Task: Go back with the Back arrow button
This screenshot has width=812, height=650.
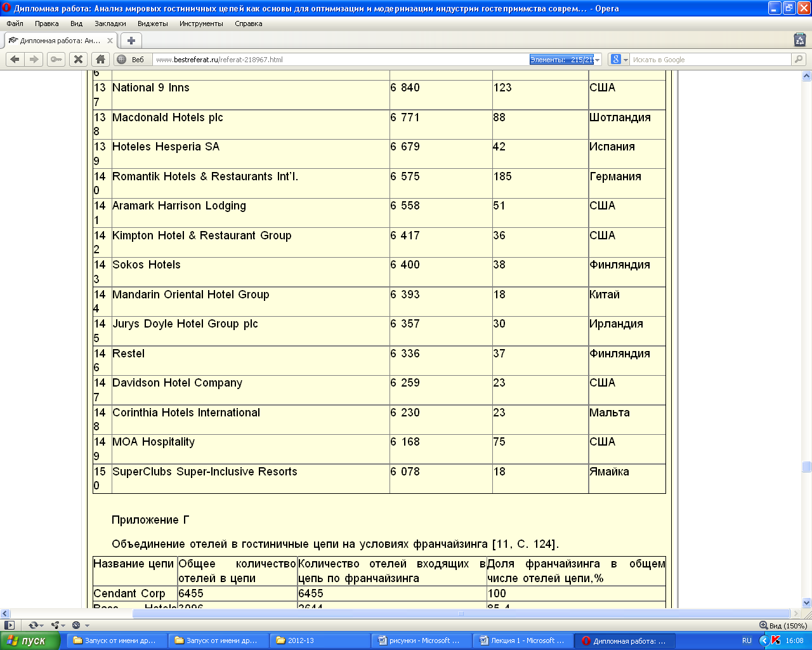Action: point(15,59)
